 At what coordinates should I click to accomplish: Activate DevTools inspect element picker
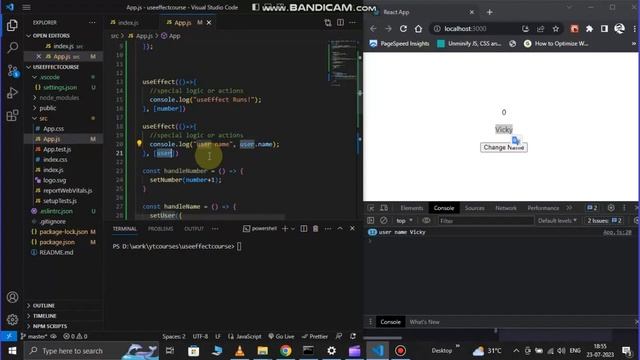(371, 208)
